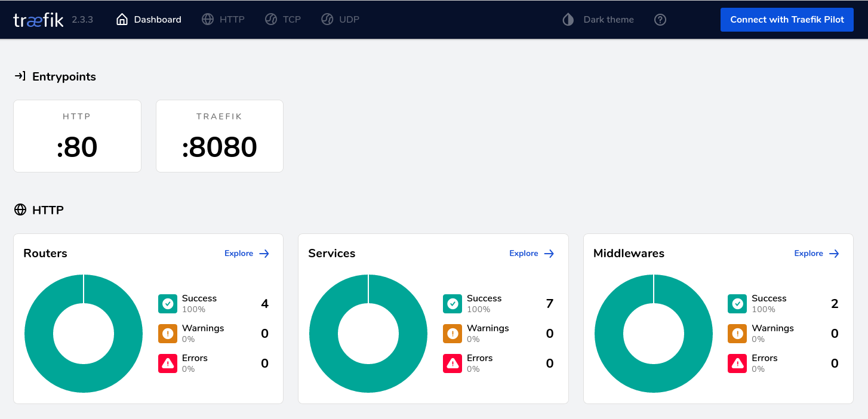
Task: Click Middlewares success count 2
Action: [x=835, y=304]
